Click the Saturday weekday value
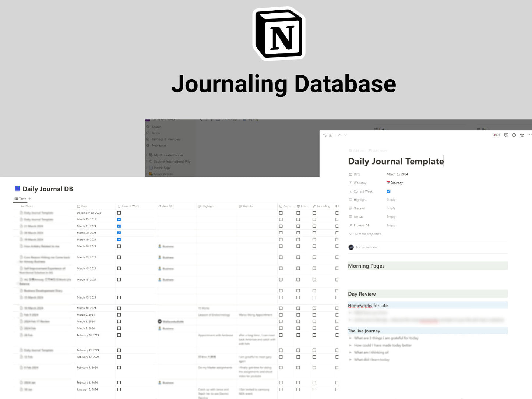Viewport: 532px width, 399px height. pyautogui.click(x=395, y=183)
